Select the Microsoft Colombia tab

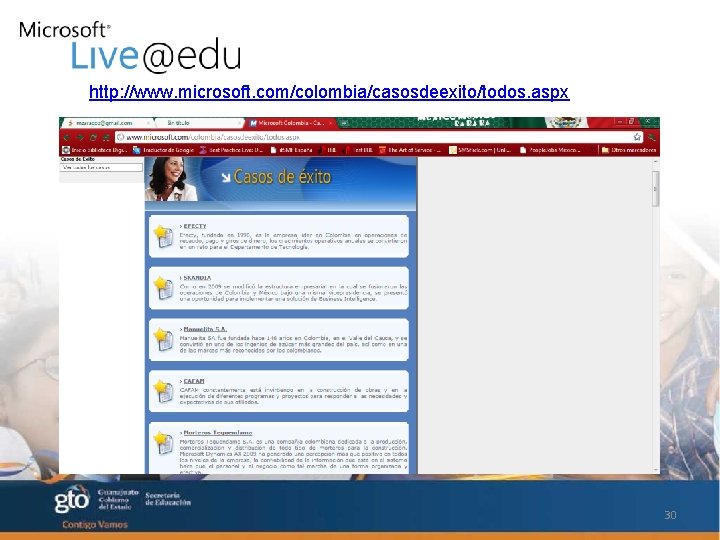pyautogui.click(x=289, y=123)
